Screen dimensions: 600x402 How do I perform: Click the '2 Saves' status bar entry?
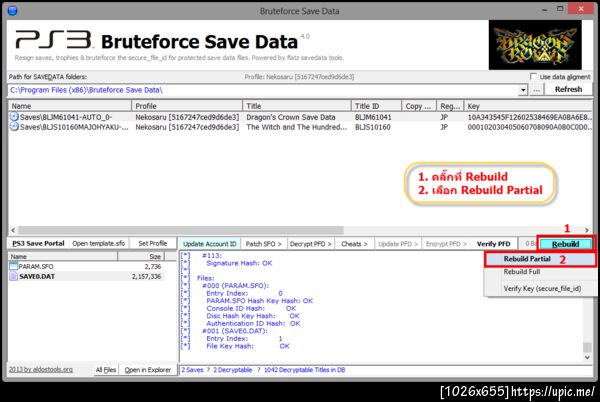192,370
